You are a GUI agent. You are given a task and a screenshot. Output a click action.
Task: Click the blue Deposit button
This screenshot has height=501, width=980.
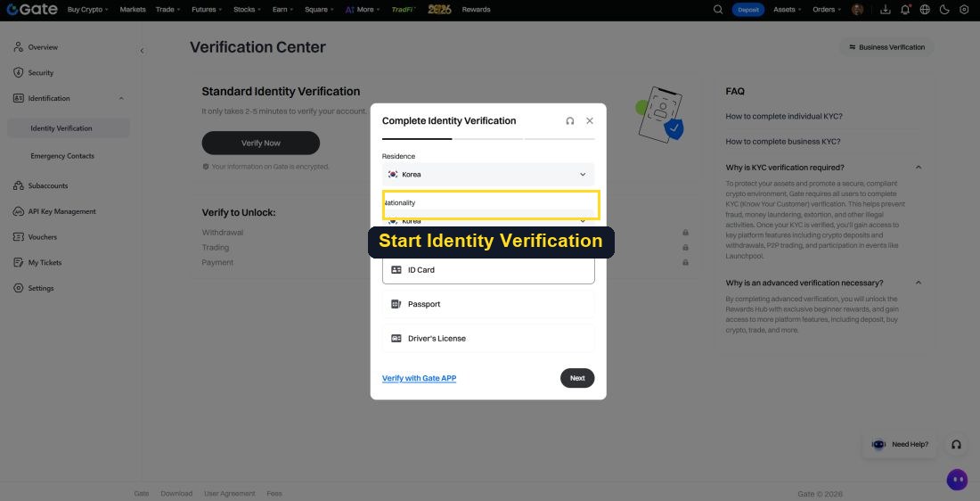pyautogui.click(x=748, y=10)
